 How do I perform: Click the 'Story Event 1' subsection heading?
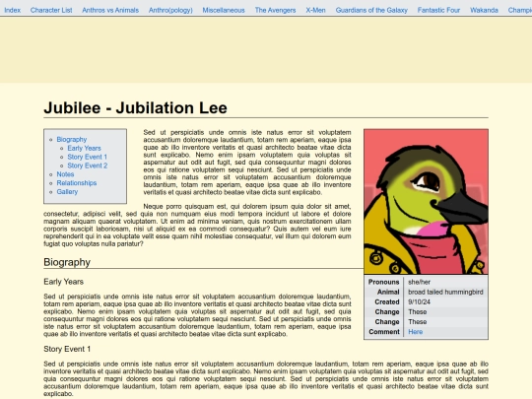click(67, 349)
